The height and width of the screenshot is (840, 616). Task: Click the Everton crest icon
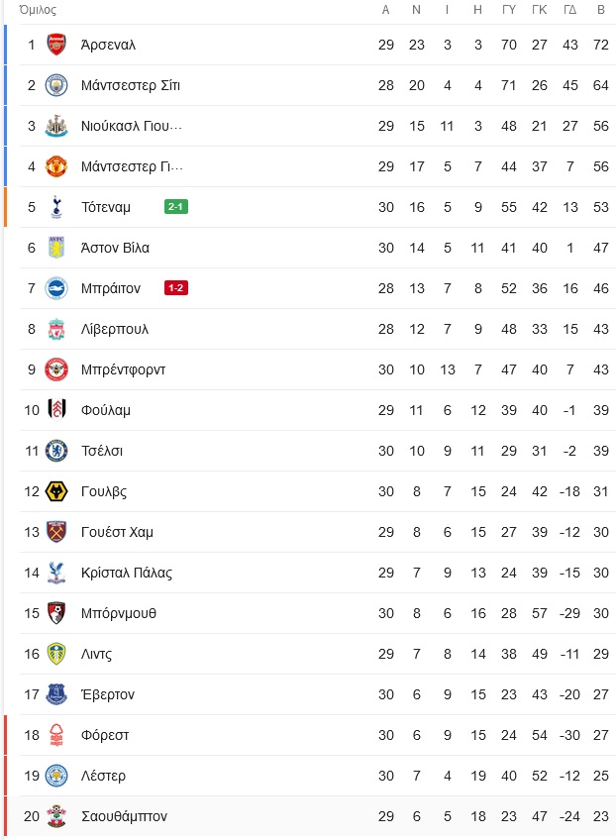(x=56, y=694)
